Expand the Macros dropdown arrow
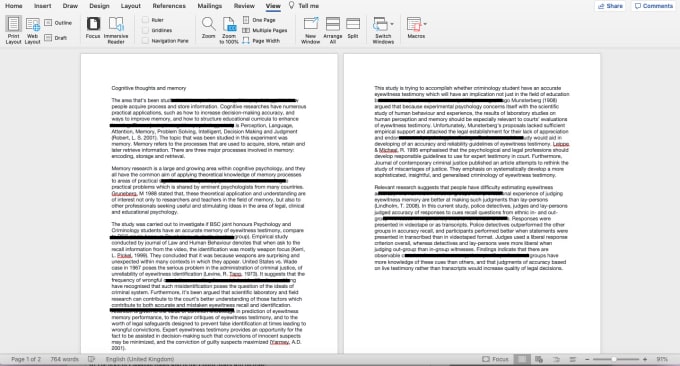Image resolution: width=680 pixels, height=366 pixels. coord(425,24)
